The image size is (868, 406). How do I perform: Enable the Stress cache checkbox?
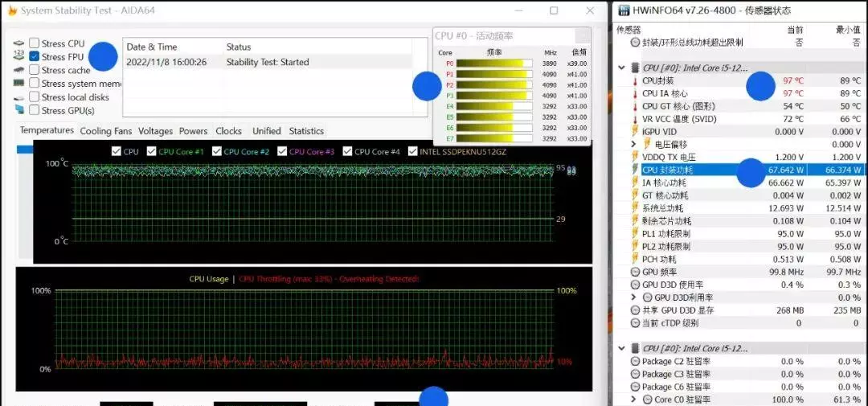(x=35, y=70)
